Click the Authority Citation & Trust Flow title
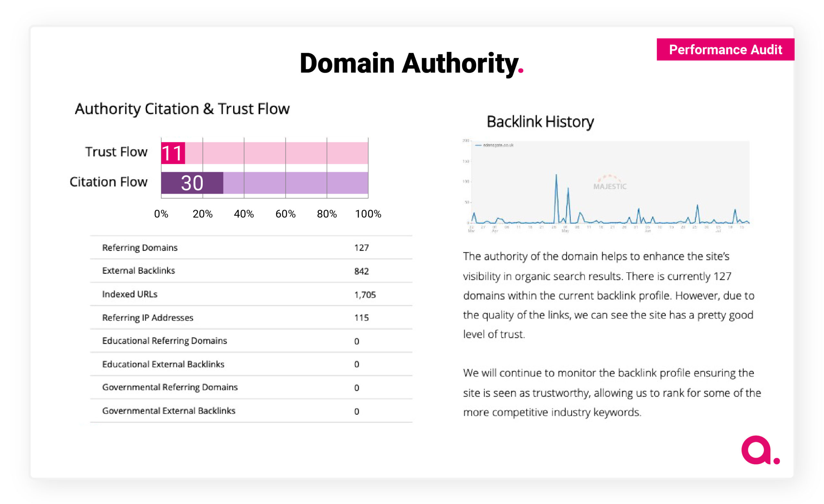 click(182, 109)
